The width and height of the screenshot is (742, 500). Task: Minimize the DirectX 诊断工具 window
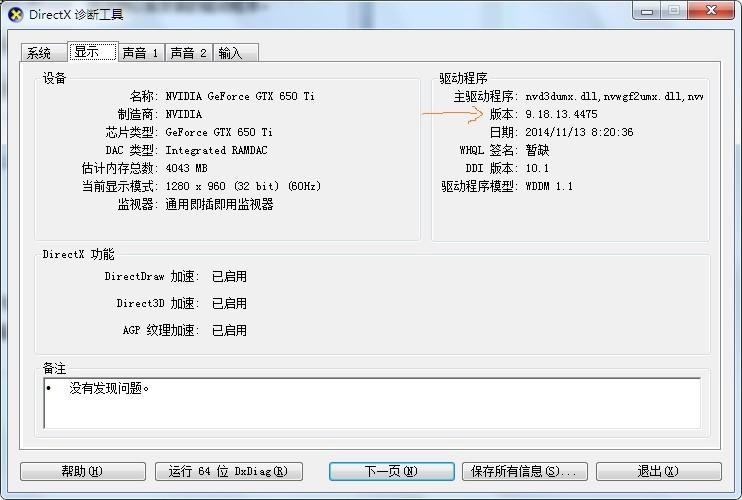tap(647, 10)
